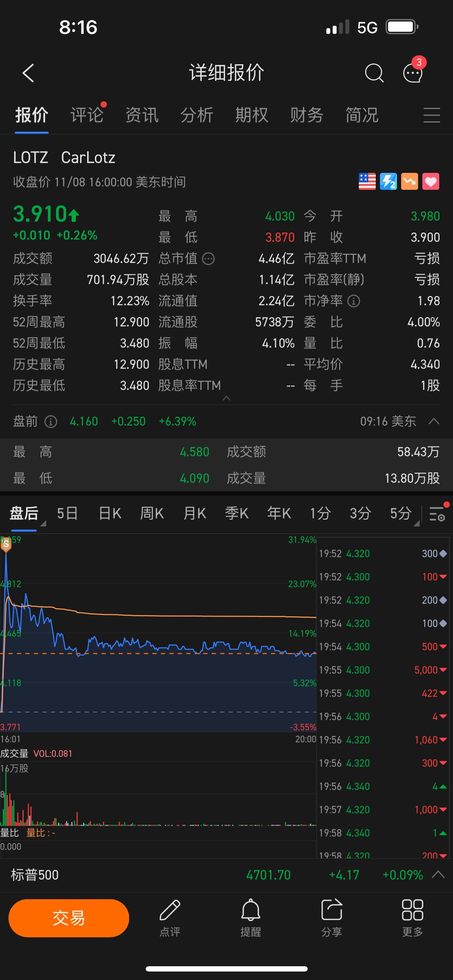Toggle the pink heart favorite icon
This screenshot has height=980, width=453.
pos(431,181)
